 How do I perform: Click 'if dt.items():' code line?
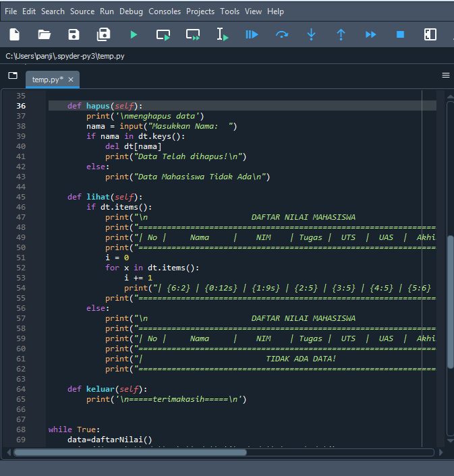[119, 207]
